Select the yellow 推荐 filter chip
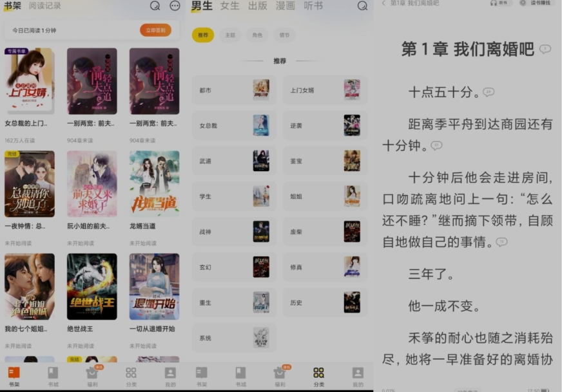Viewport: 562px width, 392px height. pyautogui.click(x=203, y=35)
